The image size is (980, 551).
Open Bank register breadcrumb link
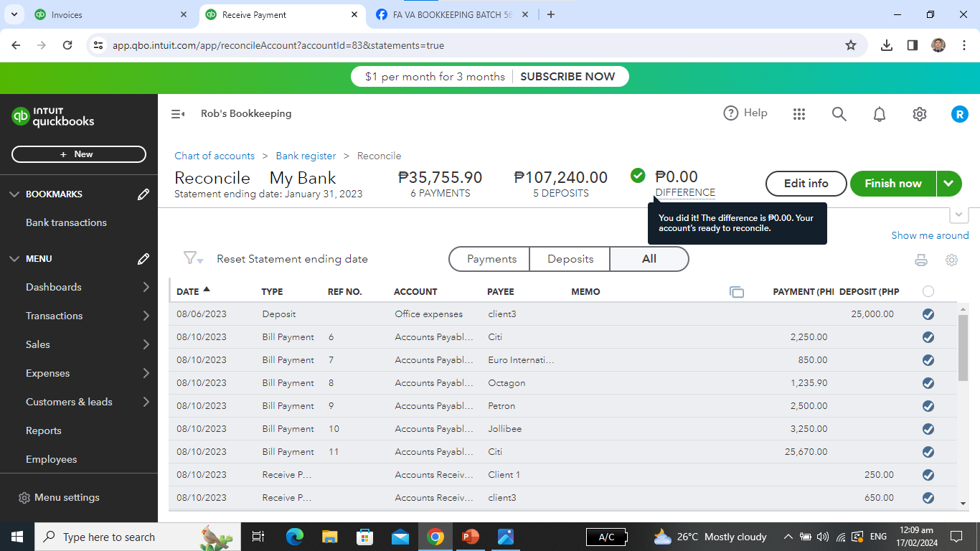click(x=306, y=156)
